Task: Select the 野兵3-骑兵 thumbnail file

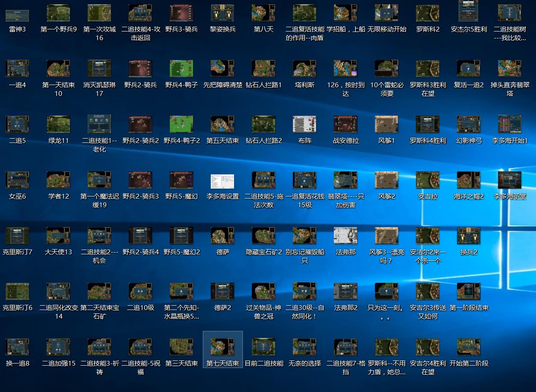Action: pos(181,14)
